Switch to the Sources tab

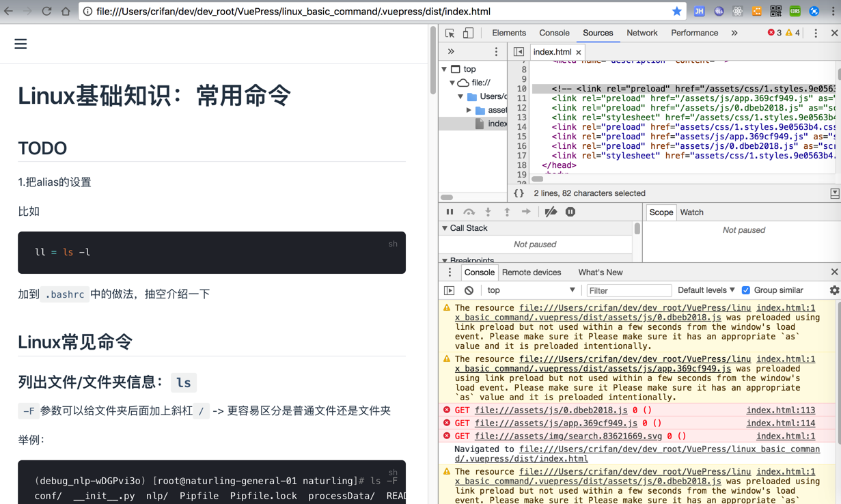click(598, 33)
